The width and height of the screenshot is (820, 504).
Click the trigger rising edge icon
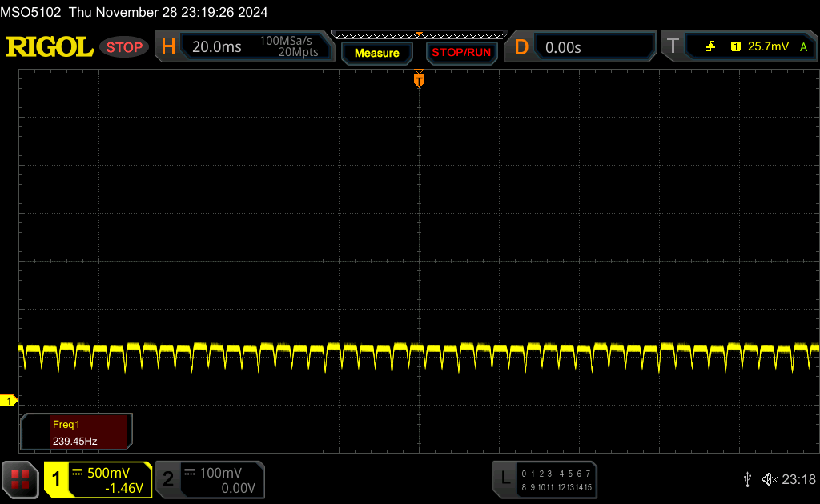[x=710, y=47]
